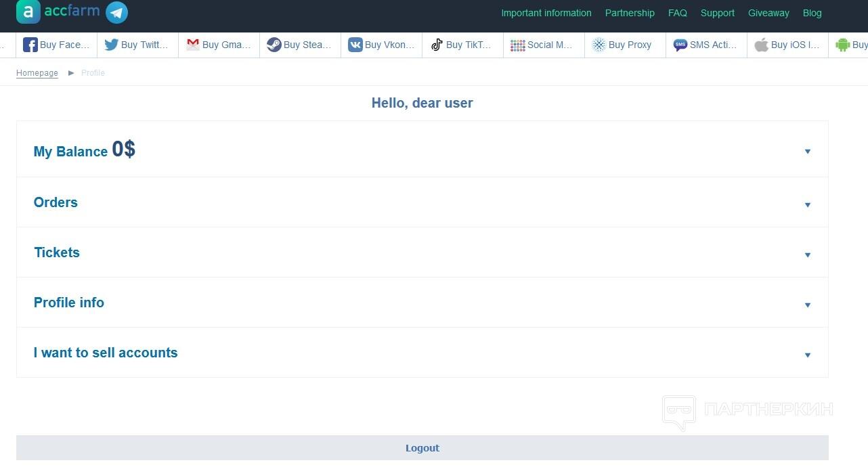Image resolution: width=868 pixels, height=467 pixels.
Task: Click the Profile breadcrumb text
Action: [x=93, y=73]
